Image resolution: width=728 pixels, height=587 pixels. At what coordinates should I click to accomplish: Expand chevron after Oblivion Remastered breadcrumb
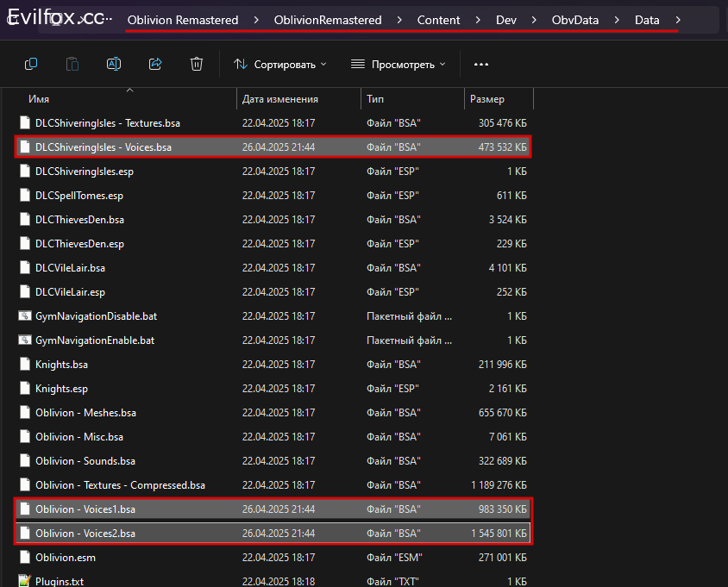(x=256, y=20)
